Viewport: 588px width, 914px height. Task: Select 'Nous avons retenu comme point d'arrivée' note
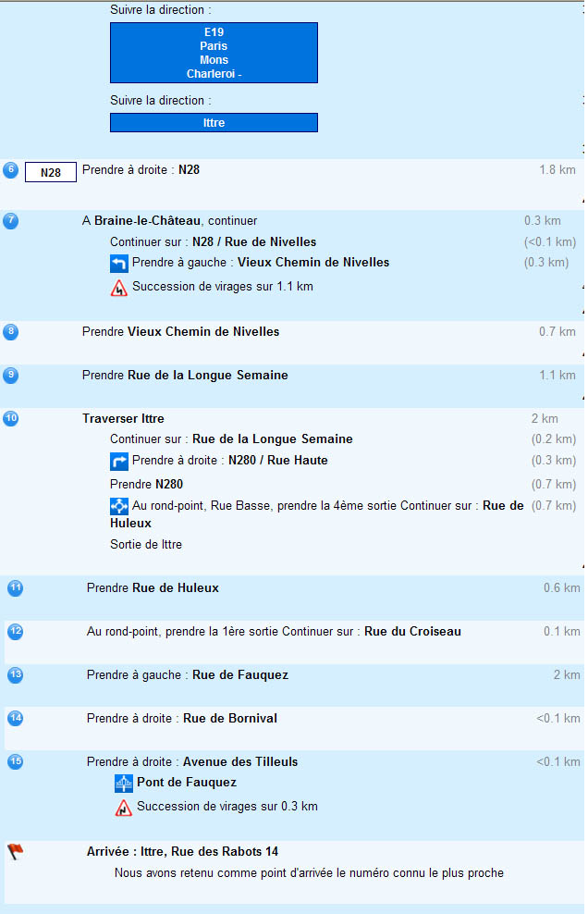309,872
